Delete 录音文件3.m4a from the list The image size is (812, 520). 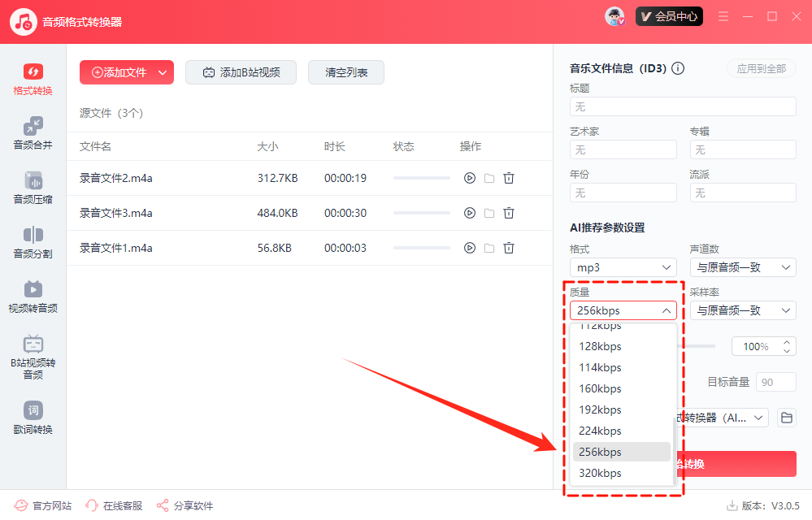pyautogui.click(x=509, y=213)
